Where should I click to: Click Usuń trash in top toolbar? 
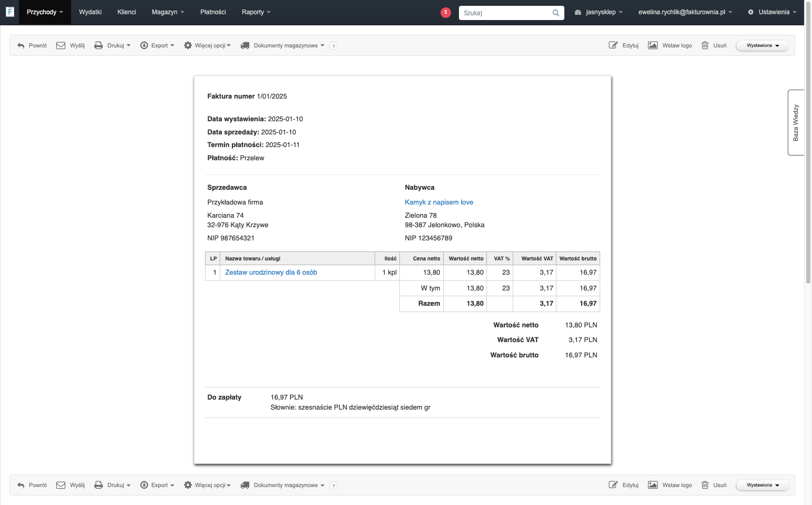tap(714, 45)
